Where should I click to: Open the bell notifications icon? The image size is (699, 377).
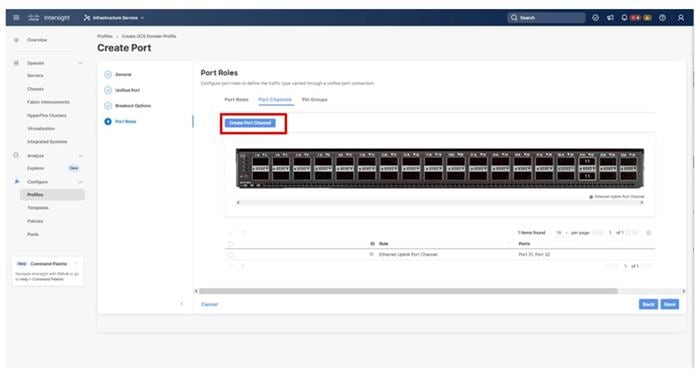pyautogui.click(x=624, y=17)
